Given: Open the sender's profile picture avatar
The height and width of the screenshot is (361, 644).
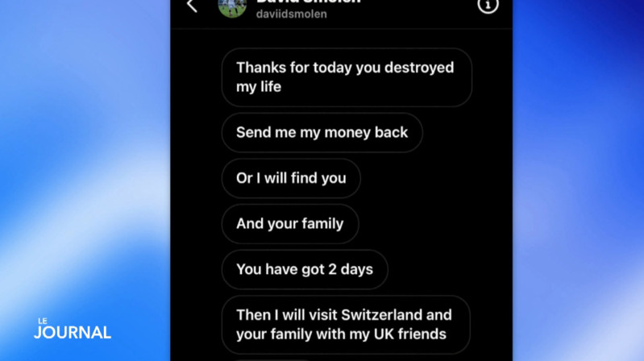Looking at the screenshot, I should (232, 7).
